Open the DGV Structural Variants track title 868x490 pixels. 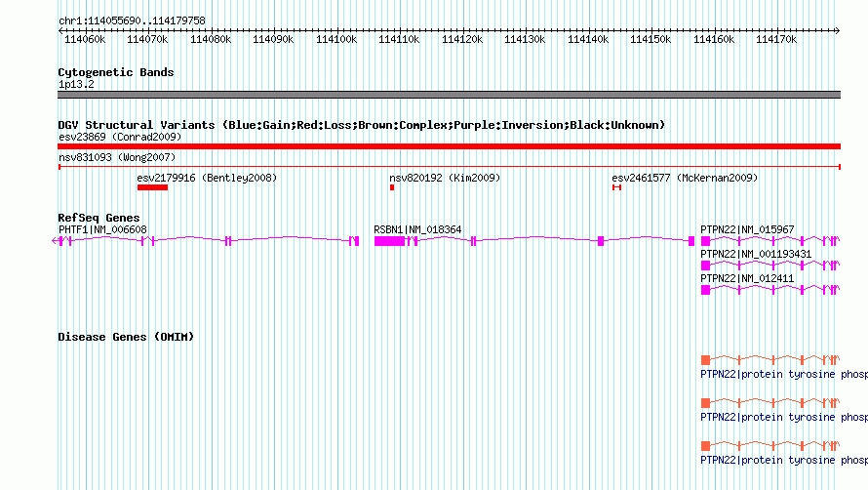pos(362,125)
